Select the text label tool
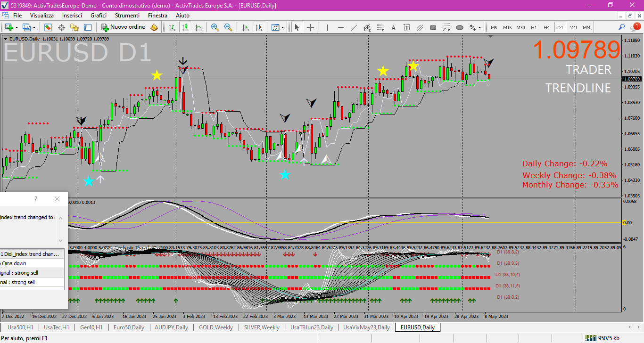The width and height of the screenshot is (644, 343). 406,27
